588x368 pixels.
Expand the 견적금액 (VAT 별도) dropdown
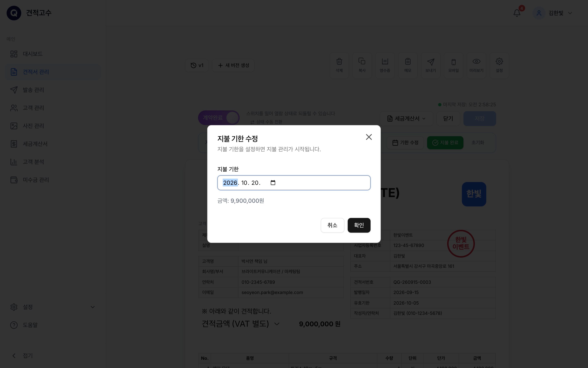(241, 324)
